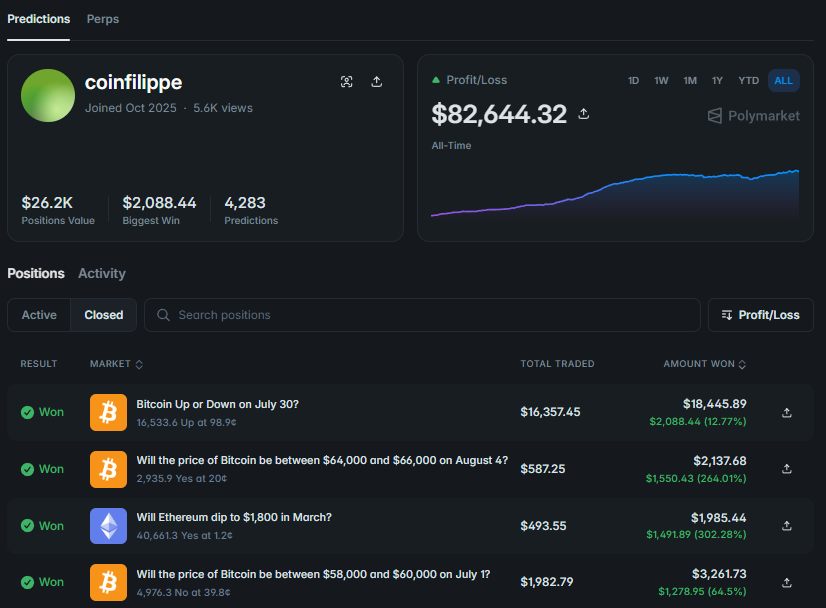
Task: Click the profit/loss line chart
Action: pyautogui.click(x=615, y=194)
